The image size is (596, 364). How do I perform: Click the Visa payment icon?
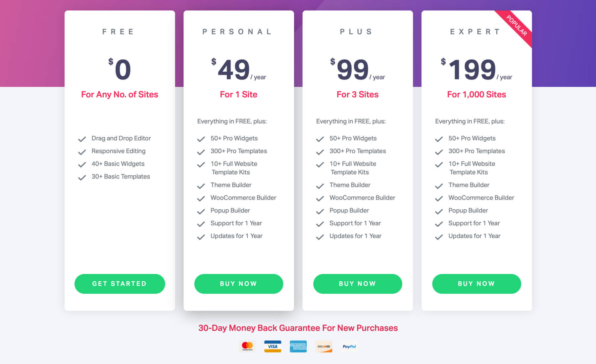[273, 346]
